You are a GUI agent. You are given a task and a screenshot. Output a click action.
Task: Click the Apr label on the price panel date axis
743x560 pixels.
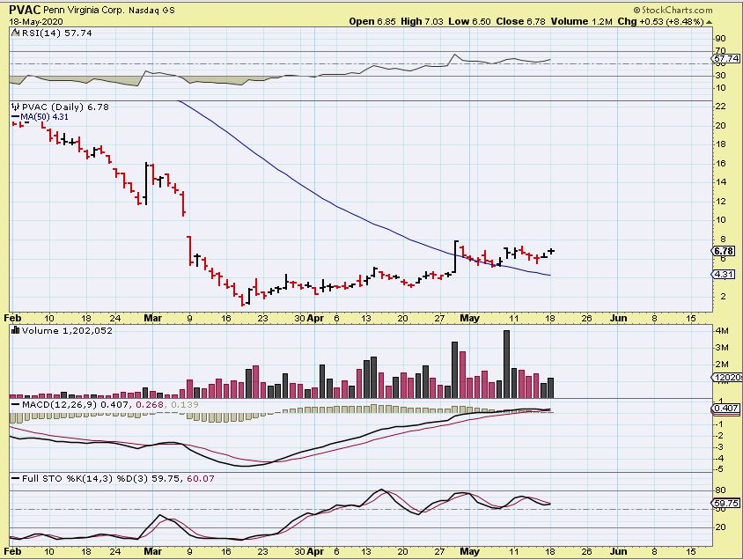[315, 318]
